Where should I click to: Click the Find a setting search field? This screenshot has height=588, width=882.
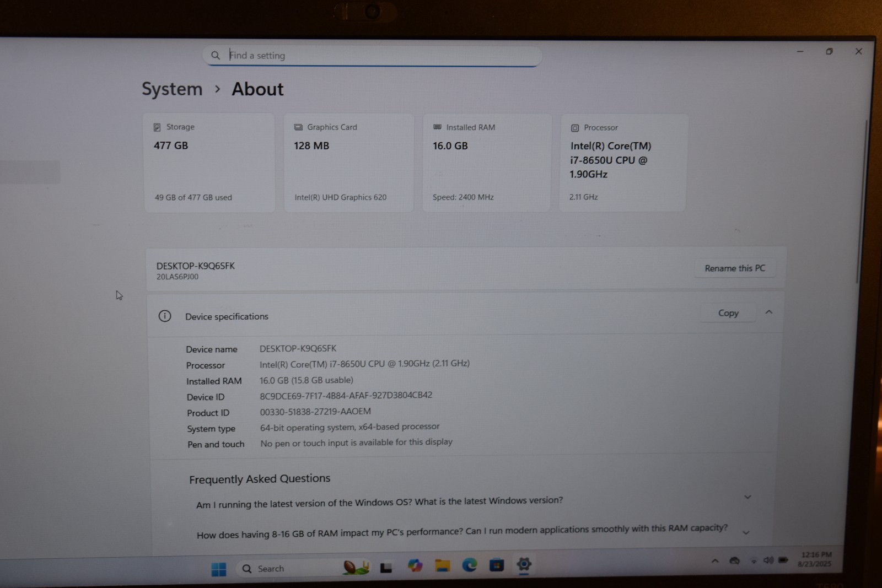(x=372, y=55)
